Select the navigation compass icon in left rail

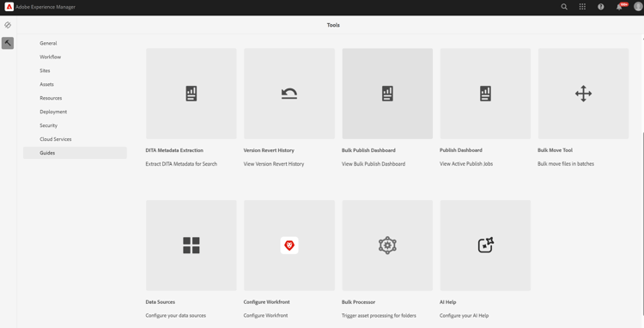coord(8,25)
